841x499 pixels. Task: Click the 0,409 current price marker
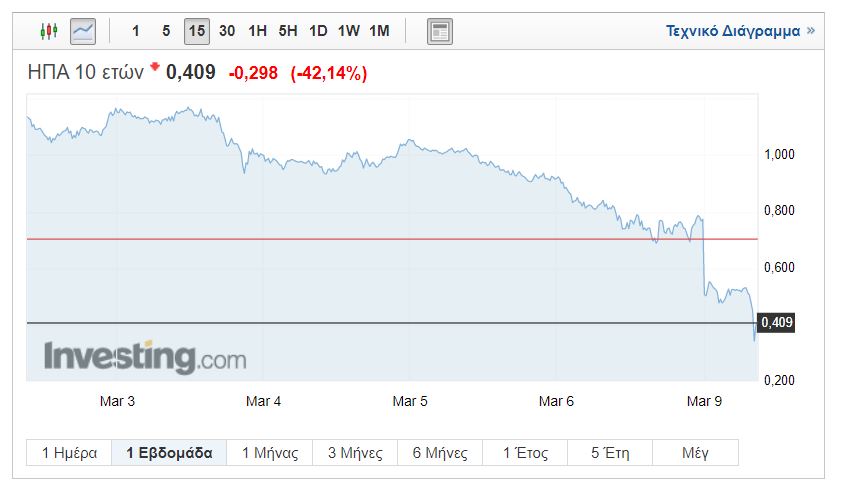tap(776, 323)
